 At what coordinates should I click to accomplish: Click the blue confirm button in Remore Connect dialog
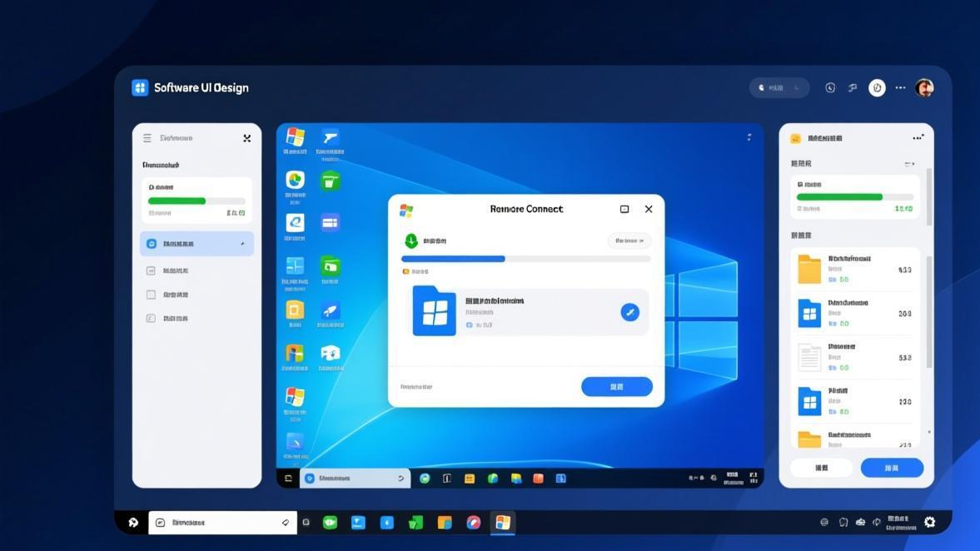[x=617, y=387]
